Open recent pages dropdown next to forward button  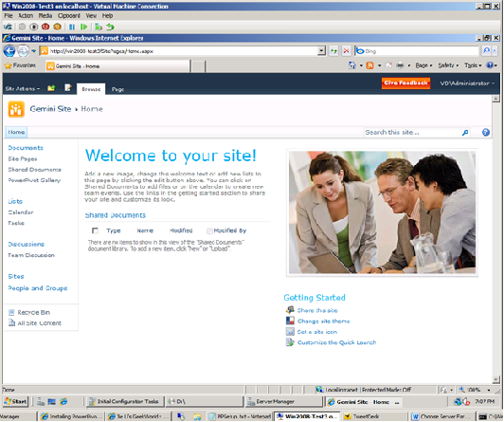[33, 51]
